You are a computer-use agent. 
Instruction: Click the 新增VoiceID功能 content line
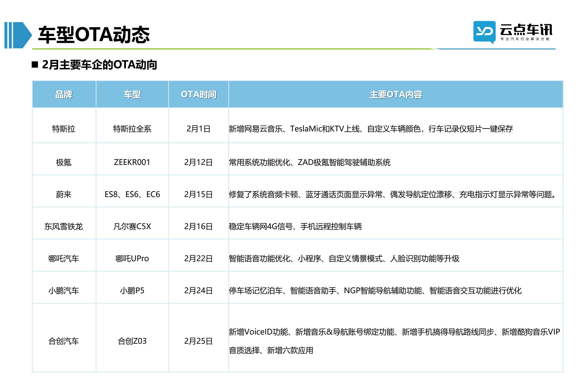pyautogui.click(x=394, y=332)
